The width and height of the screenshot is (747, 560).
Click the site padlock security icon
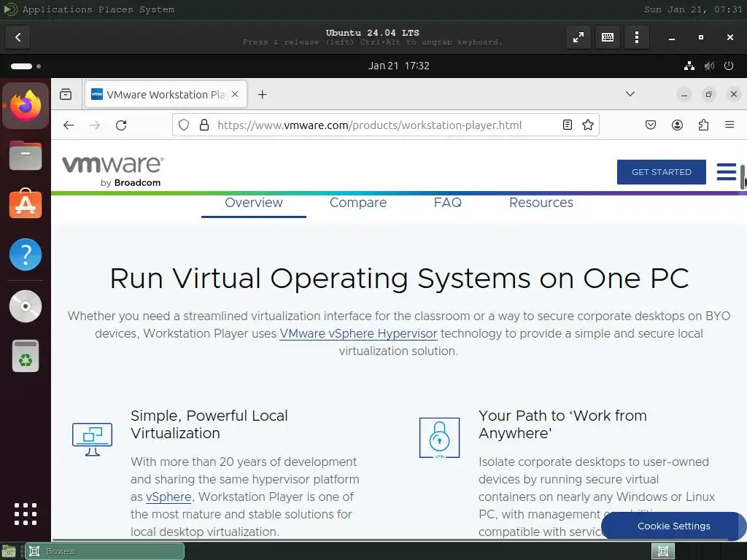(x=204, y=125)
